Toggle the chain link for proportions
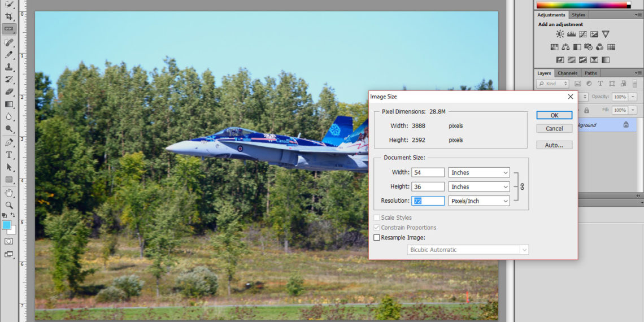 click(x=522, y=186)
